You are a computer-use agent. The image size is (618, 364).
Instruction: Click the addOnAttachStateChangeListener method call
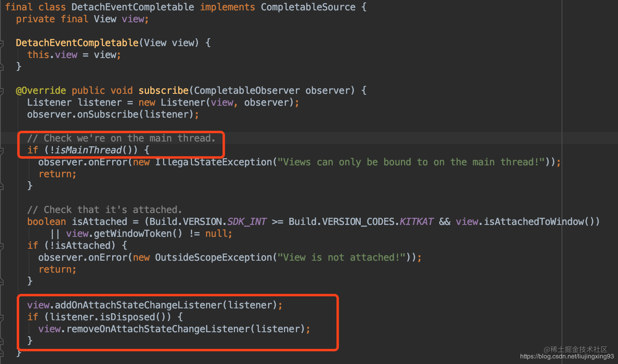coord(138,305)
